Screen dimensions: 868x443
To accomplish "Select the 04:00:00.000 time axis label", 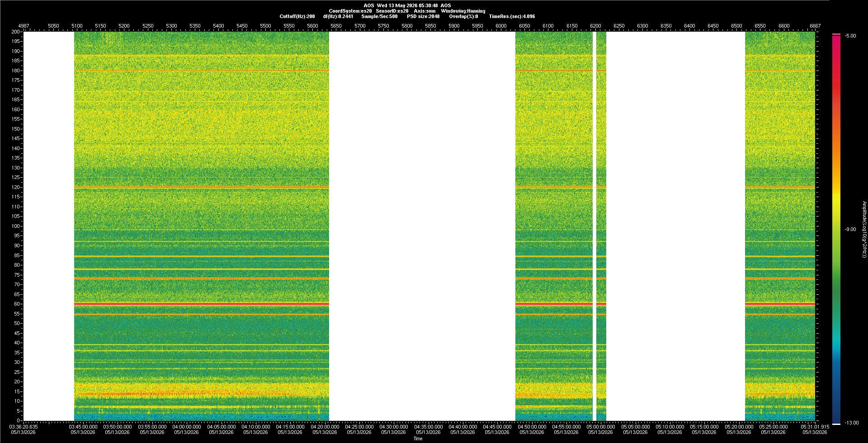I will point(187,427).
